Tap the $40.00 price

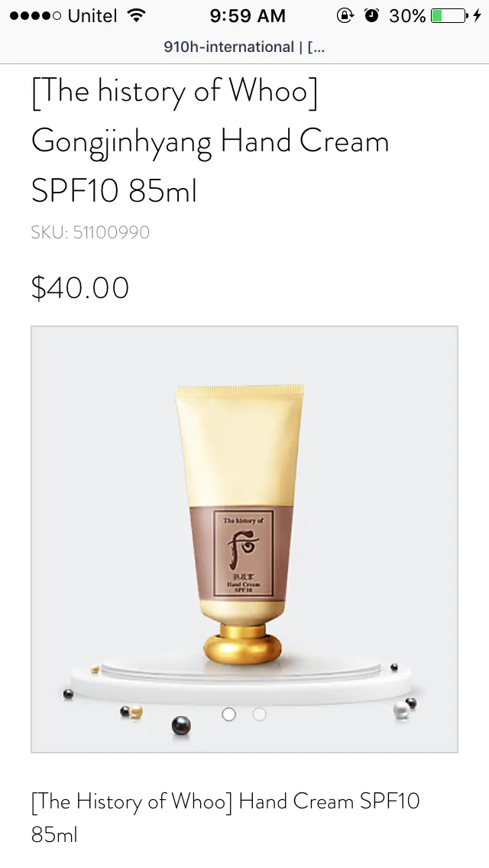point(80,288)
